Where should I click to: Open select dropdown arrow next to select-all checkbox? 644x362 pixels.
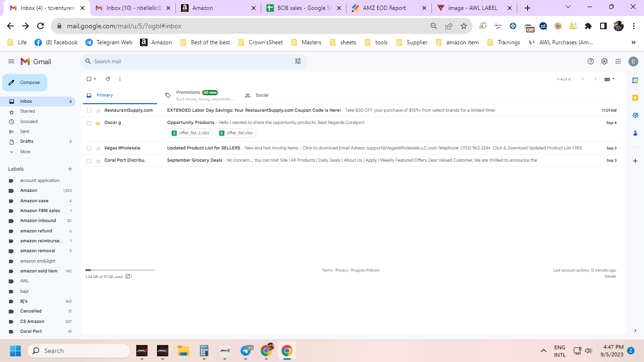tap(95, 79)
